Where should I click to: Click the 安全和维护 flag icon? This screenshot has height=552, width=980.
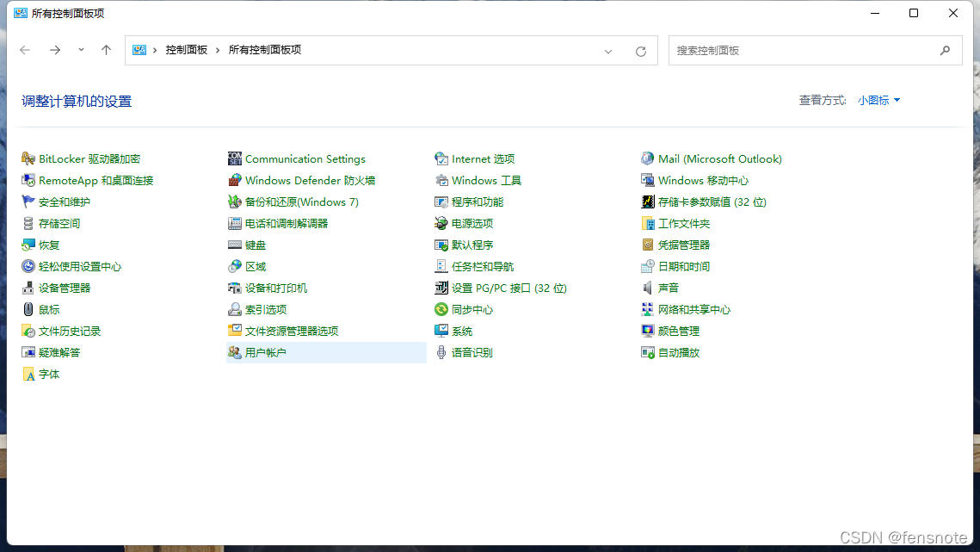pyautogui.click(x=28, y=202)
